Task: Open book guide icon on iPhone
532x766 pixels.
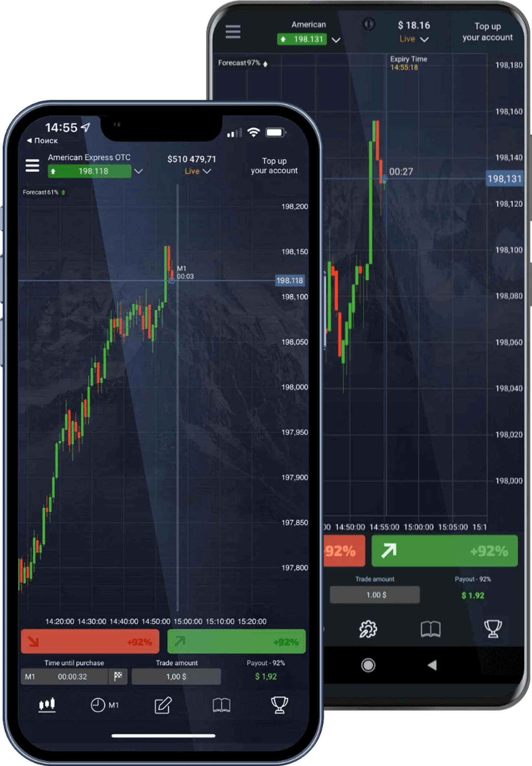Action: point(221,705)
